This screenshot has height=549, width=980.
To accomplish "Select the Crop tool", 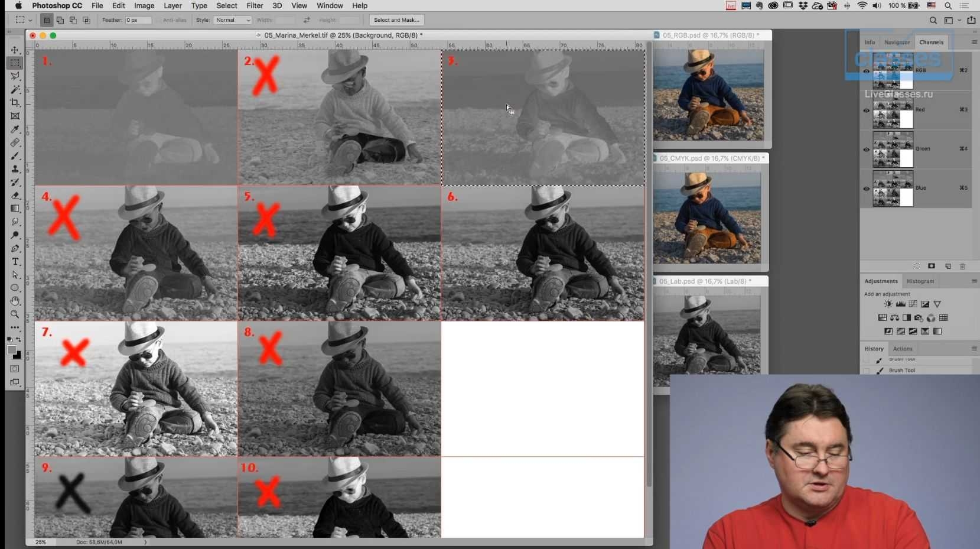I will click(x=15, y=103).
